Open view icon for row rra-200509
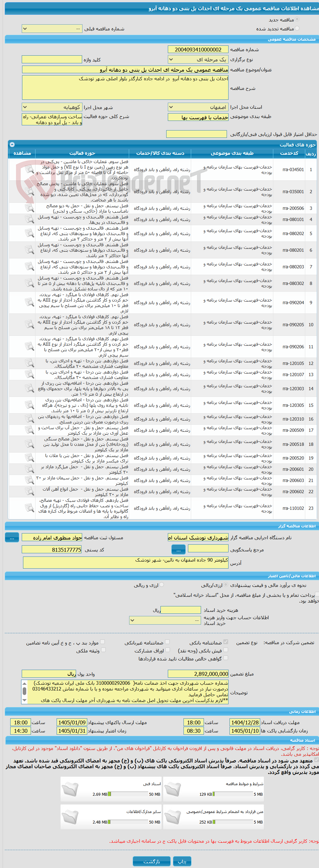Viewport: 319px width, 868px height. (30, 430)
